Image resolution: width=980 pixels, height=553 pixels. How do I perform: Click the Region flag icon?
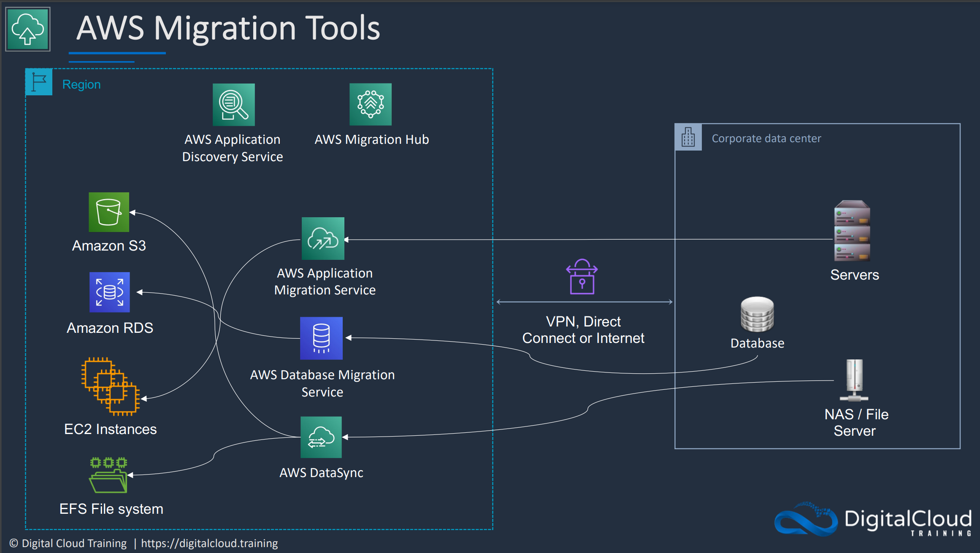[39, 82]
